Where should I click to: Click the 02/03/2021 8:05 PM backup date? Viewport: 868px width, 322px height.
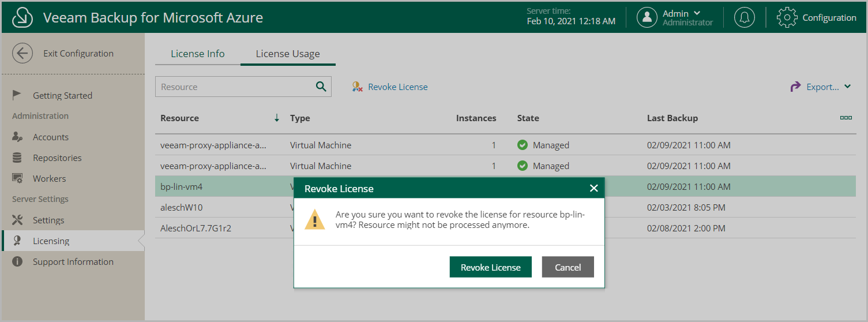tap(686, 207)
